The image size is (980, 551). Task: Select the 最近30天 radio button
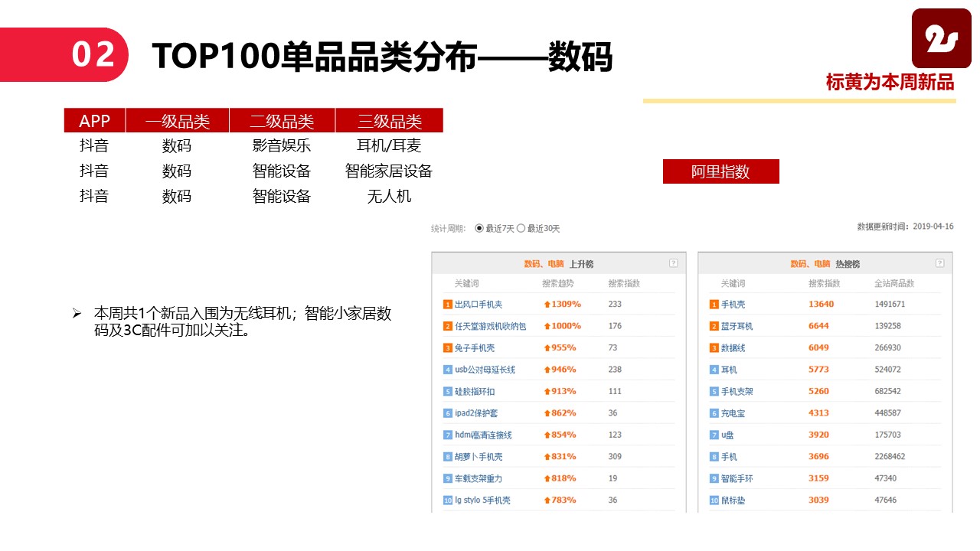click(x=521, y=228)
